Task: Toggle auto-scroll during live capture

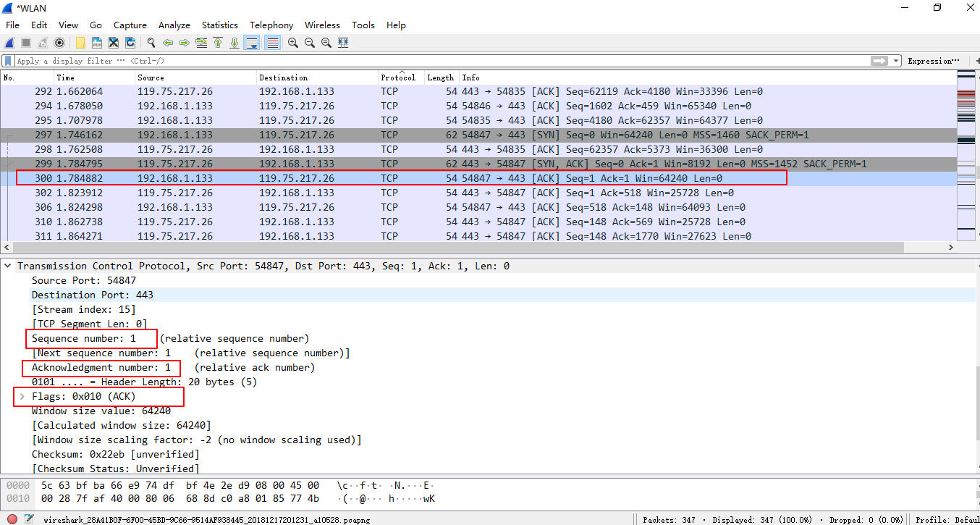Action: 252,43
